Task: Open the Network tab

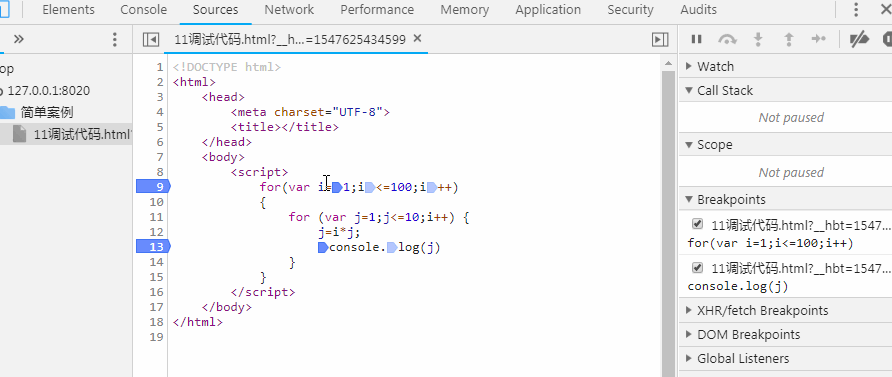Action: coord(289,10)
